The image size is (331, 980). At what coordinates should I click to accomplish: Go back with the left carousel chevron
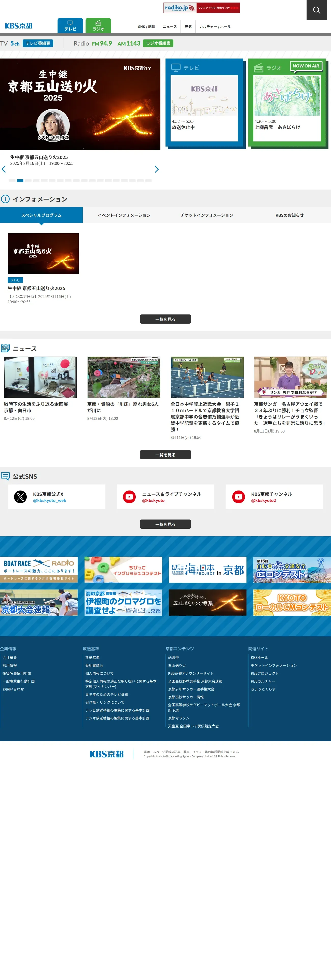[x=4, y=169]
